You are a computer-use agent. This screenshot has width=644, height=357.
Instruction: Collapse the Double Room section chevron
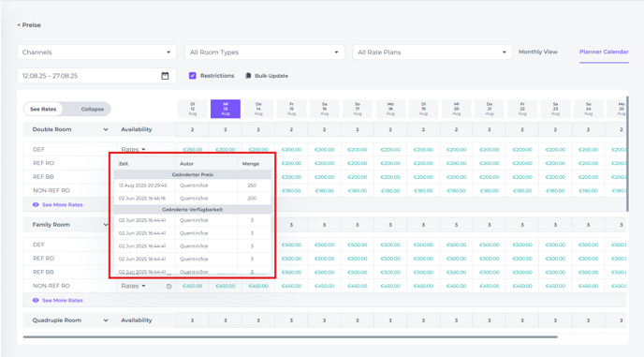pos(106,129)
